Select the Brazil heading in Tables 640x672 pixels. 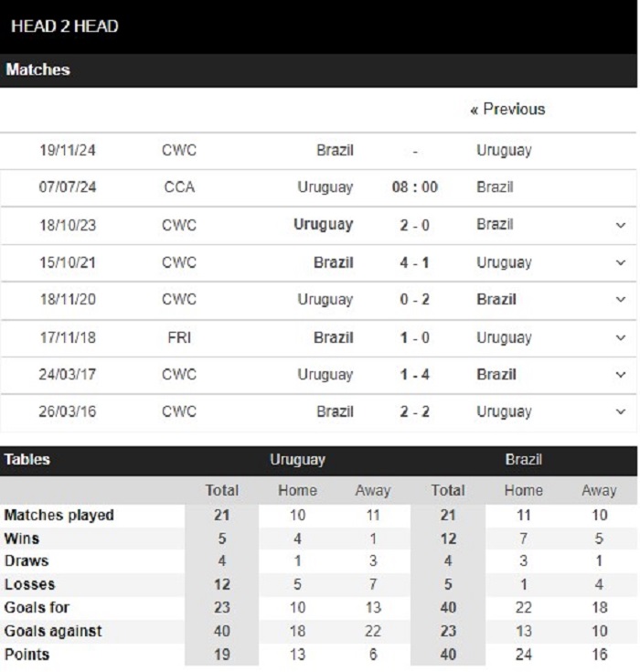[x=523, y=459]
